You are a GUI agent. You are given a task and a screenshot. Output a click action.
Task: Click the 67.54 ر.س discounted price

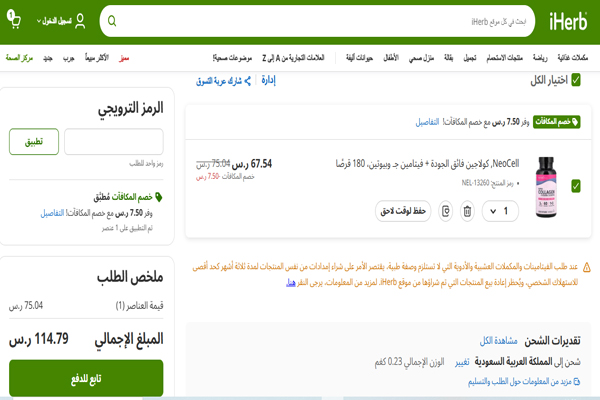click(x=252, y=164)
